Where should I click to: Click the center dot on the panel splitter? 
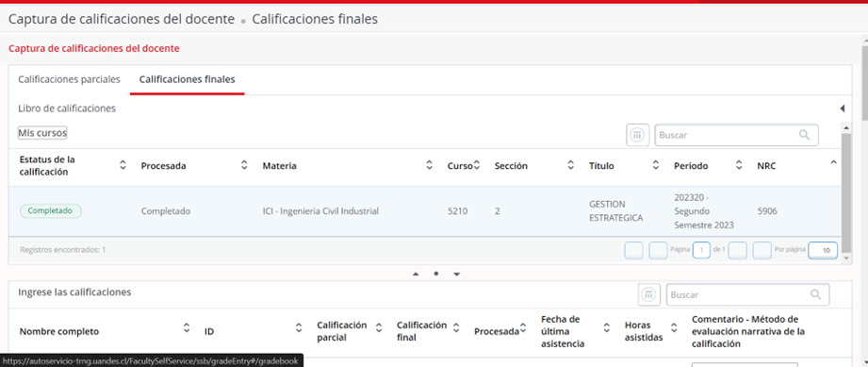point(436,274)
